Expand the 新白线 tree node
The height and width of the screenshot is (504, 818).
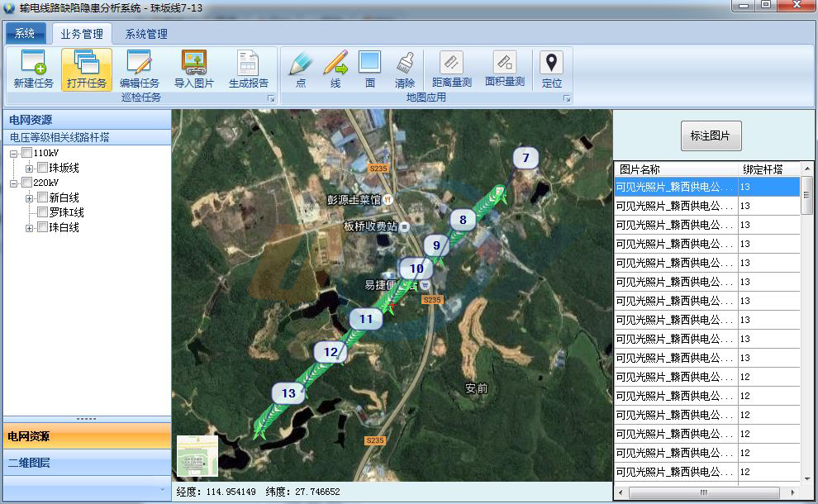coord(30,198)
